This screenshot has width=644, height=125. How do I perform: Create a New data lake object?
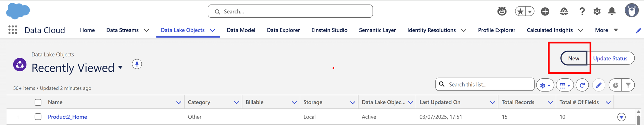tap(573, 58)
